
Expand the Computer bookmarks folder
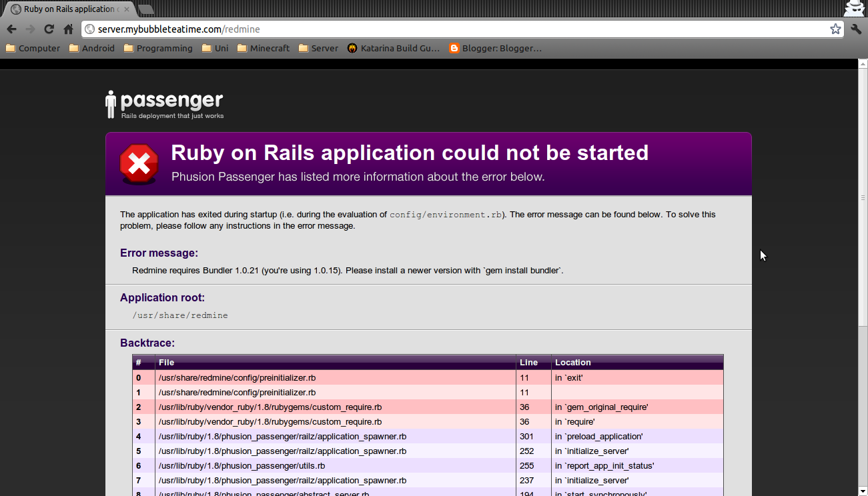pos(33,48)
